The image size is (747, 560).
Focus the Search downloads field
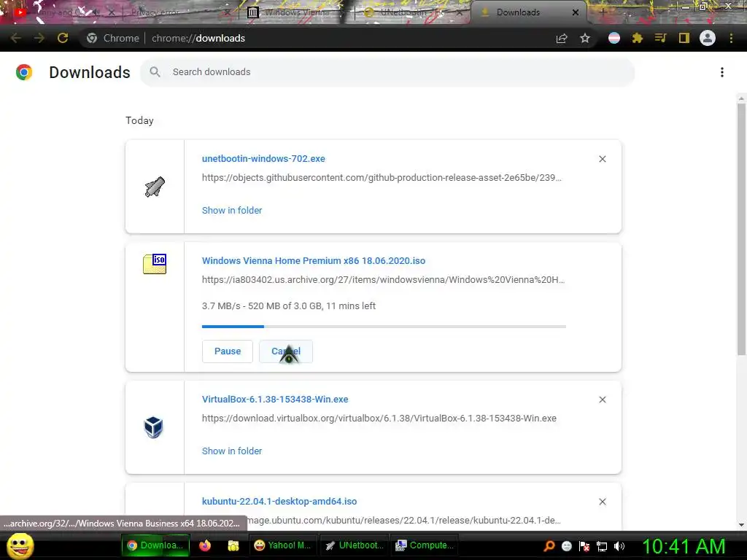click(x=387, y=72)
